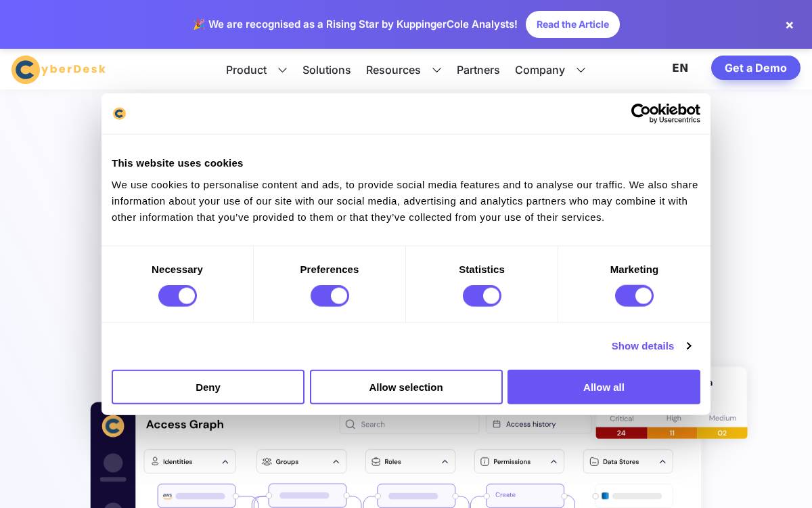Image resolution: width=812 pixels, height=508 pixels.
Task: Click the CyberDesk logo in preview sidebar
Action: (113, 426)
